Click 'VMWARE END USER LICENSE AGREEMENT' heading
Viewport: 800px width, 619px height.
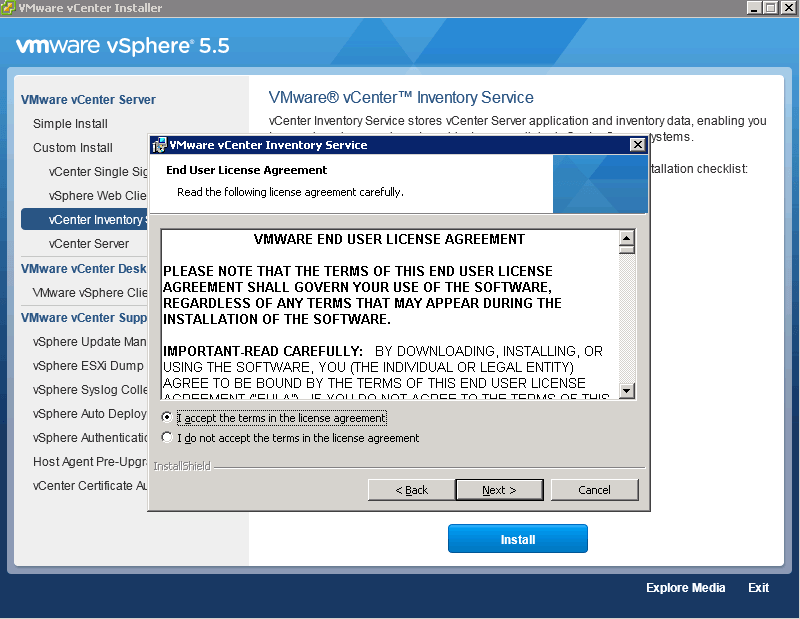tap(389, 239)
